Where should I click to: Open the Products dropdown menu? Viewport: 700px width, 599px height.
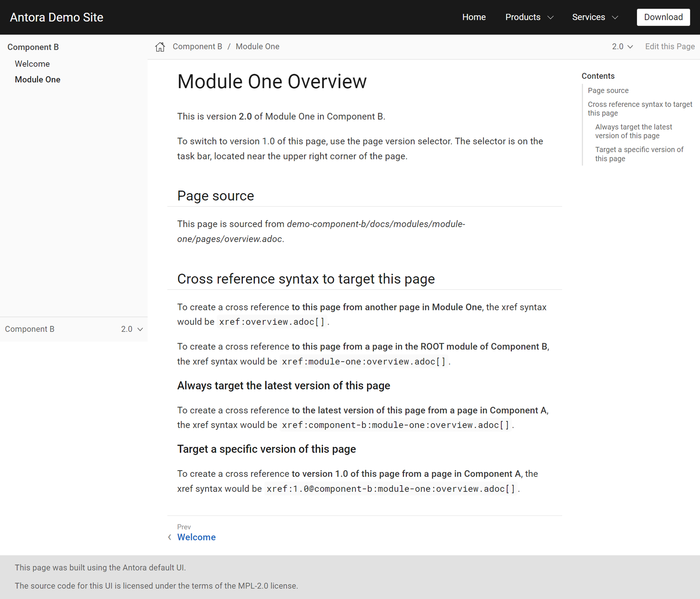click(x=529, y=17)
